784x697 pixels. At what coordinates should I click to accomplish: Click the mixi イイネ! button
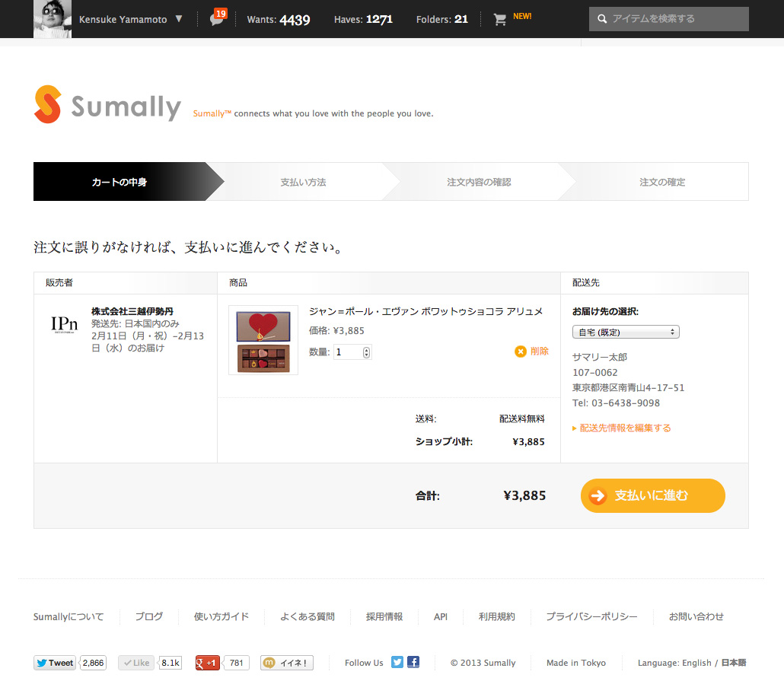coord(287,663)
